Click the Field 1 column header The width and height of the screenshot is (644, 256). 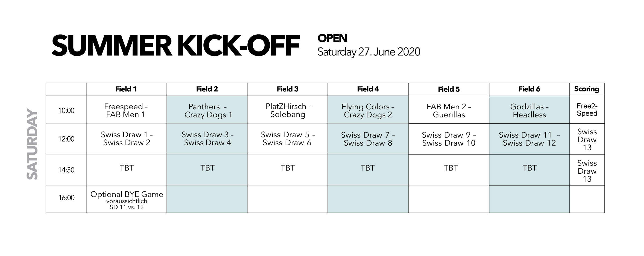pos(126,89)
